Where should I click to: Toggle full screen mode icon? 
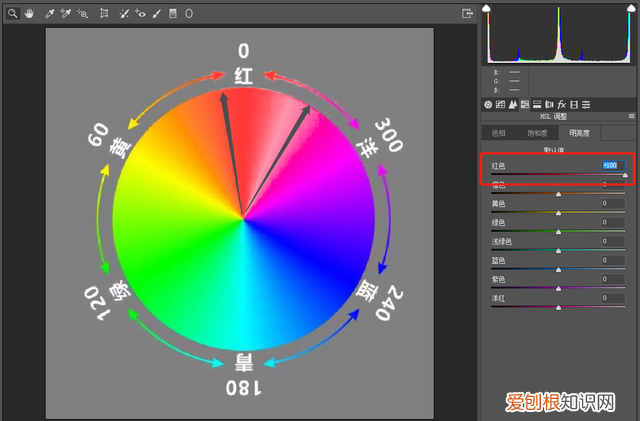(x=467, y=14)
